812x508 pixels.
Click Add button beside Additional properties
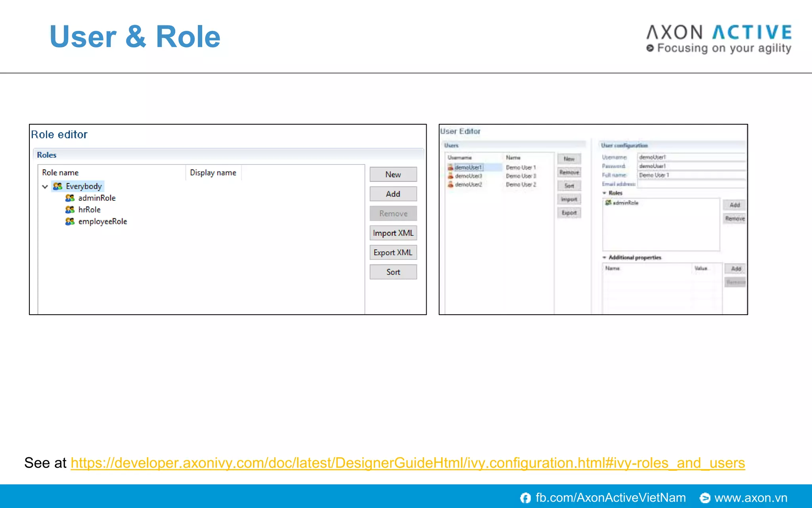(x=735, y=269)
